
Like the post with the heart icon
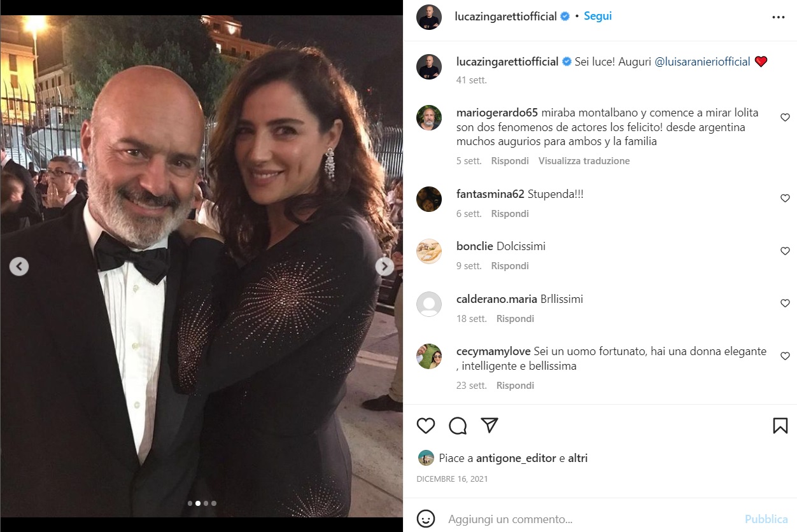[x=426, y=426]
